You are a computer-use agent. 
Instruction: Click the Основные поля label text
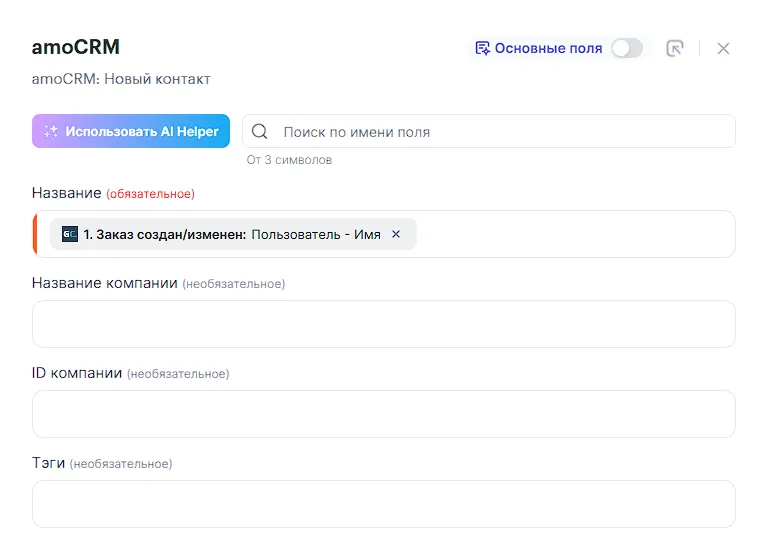pyautogui.click(x=548, y=48)
